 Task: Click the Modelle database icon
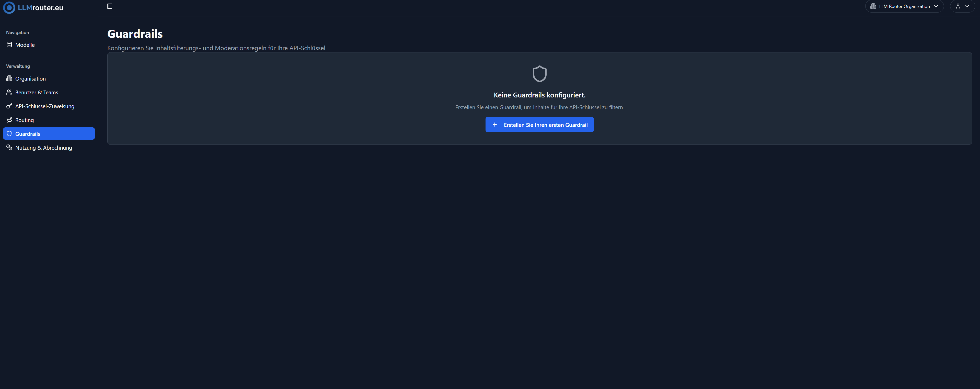pos(9,45)
